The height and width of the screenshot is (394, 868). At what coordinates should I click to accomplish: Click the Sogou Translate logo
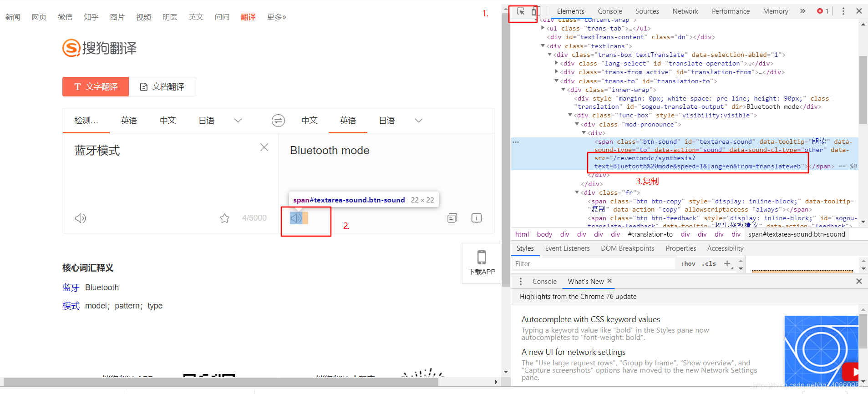click(x=99, y=48)
